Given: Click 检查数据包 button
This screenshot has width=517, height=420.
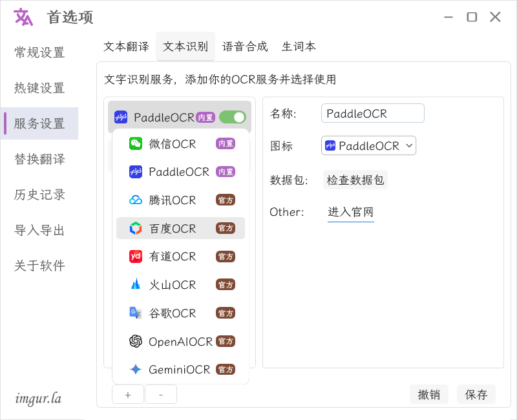Looking at the screenshot, I should 355,180.
